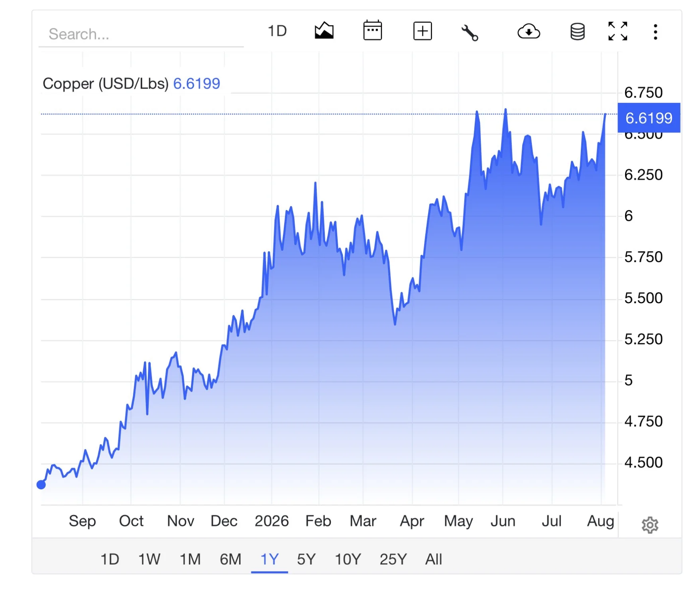Select the 10Y range tab
Image resolution: width=700 pixels, height=593 pixels.
click(348, 559)
